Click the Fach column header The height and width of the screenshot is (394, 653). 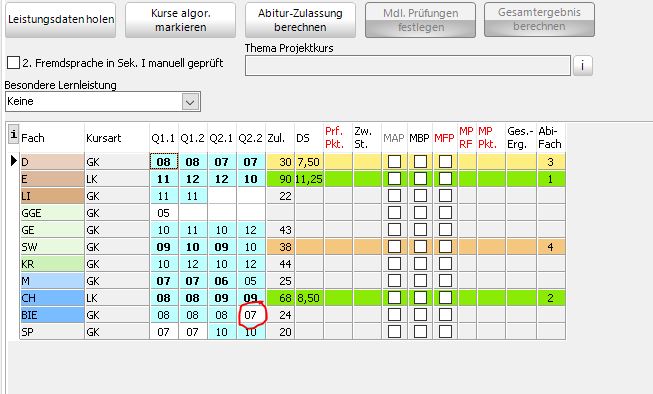click(x=52, y=138)
